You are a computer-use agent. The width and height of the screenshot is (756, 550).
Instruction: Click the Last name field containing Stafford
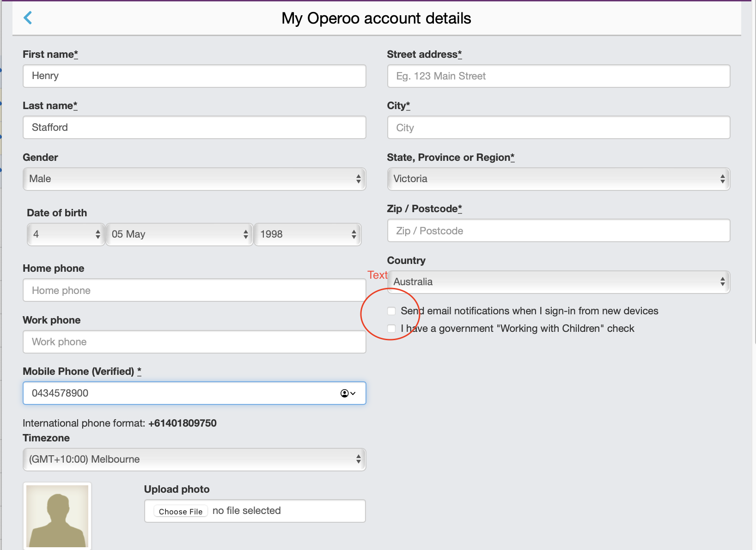pos(194,128)
